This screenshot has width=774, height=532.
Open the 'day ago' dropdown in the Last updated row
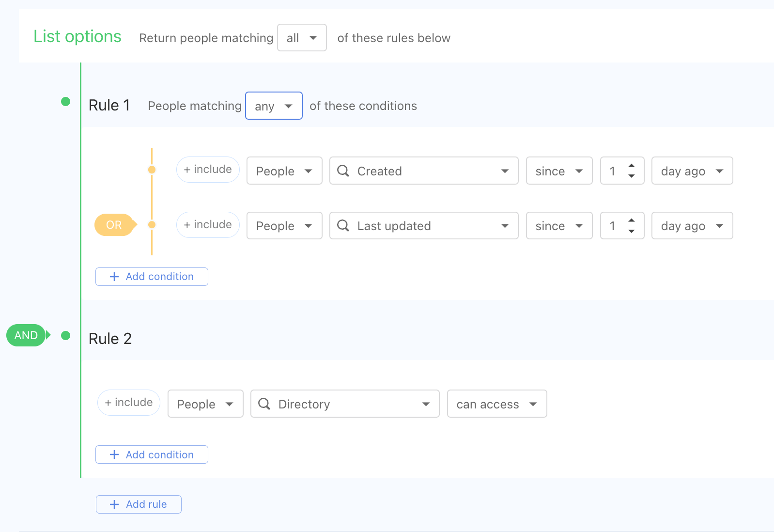pos(692,225)
